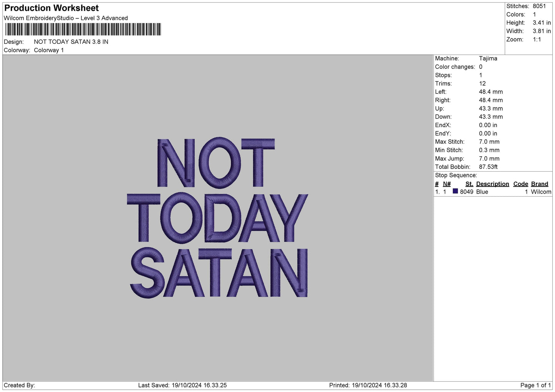This screenshot has height=392, width=555.
Task: Click the Down label
Action: [443, 117]
